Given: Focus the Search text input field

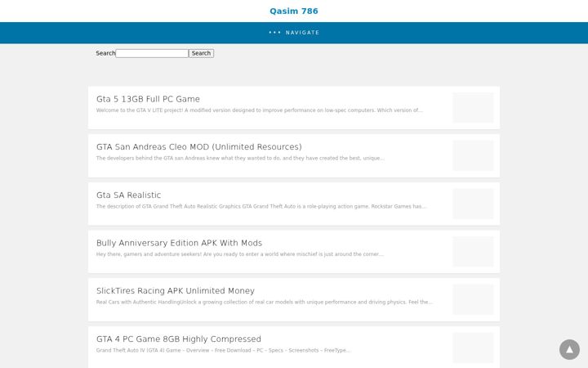Looking at the screenshot, I should pyautogui.click(x=152, y=53).
